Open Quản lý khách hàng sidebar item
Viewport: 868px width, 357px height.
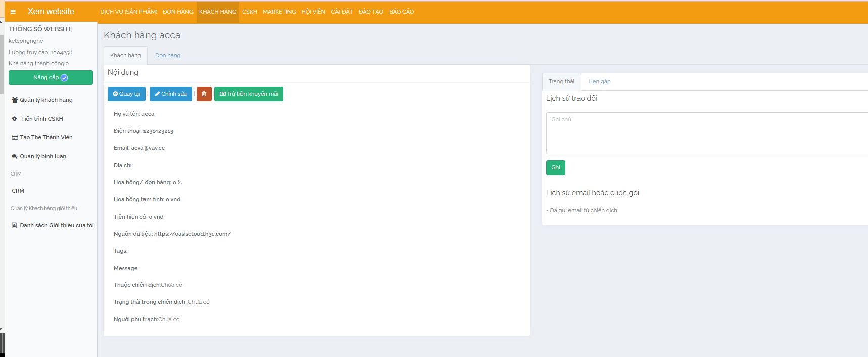pyautogui.click(x=46, y=100)
